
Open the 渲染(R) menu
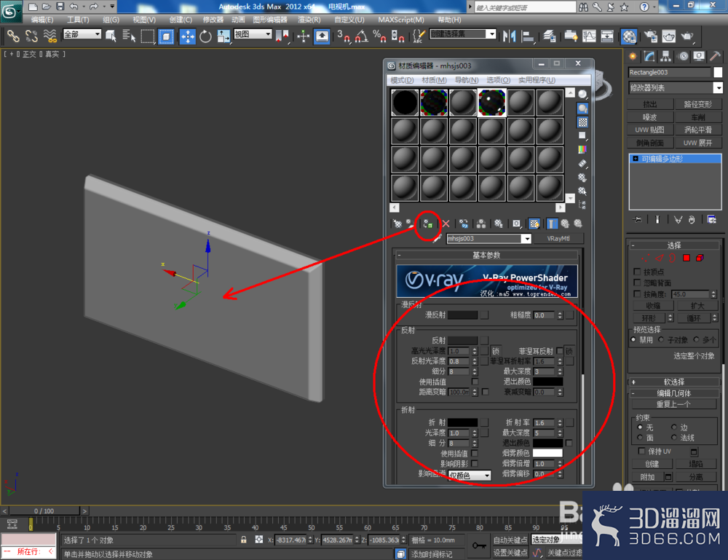(x=309, y=20)
